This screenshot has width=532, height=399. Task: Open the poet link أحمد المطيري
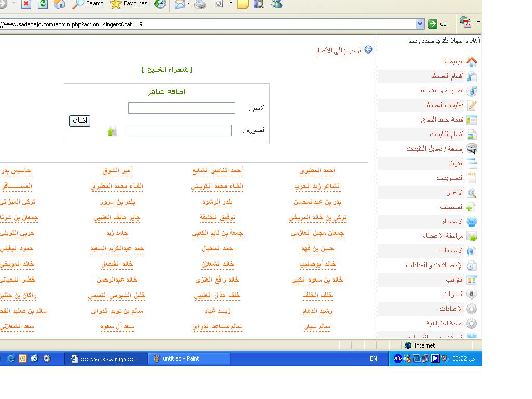click(x=317, y=170)
